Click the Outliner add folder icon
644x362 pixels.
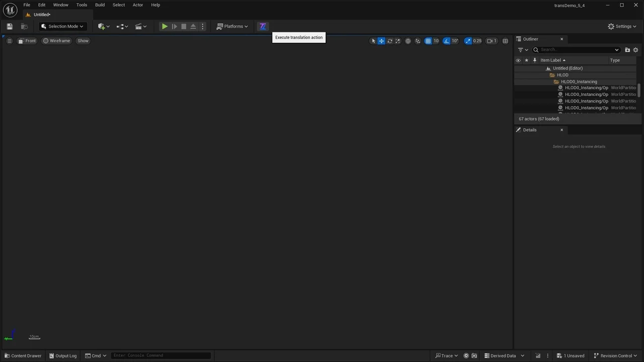(627, 50)
